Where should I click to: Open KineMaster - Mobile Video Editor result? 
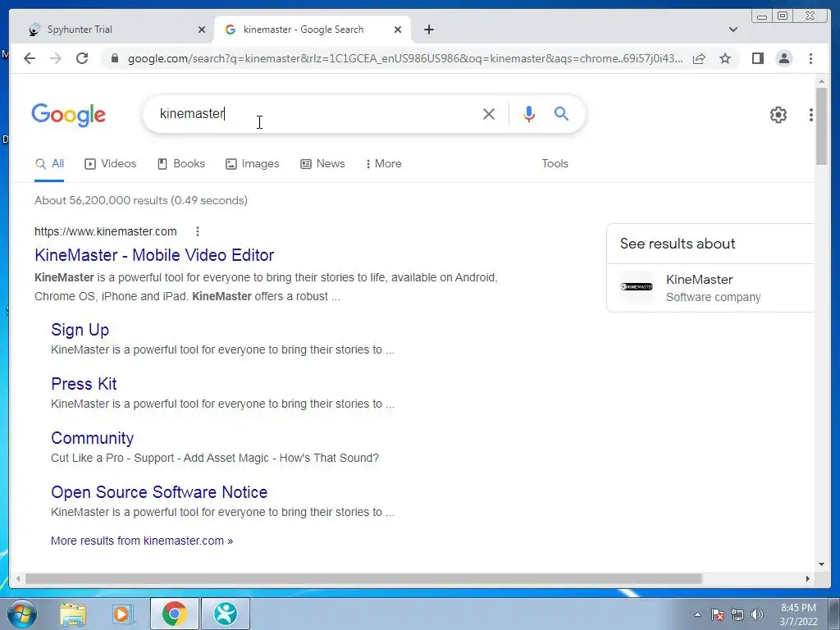(154, 255)
